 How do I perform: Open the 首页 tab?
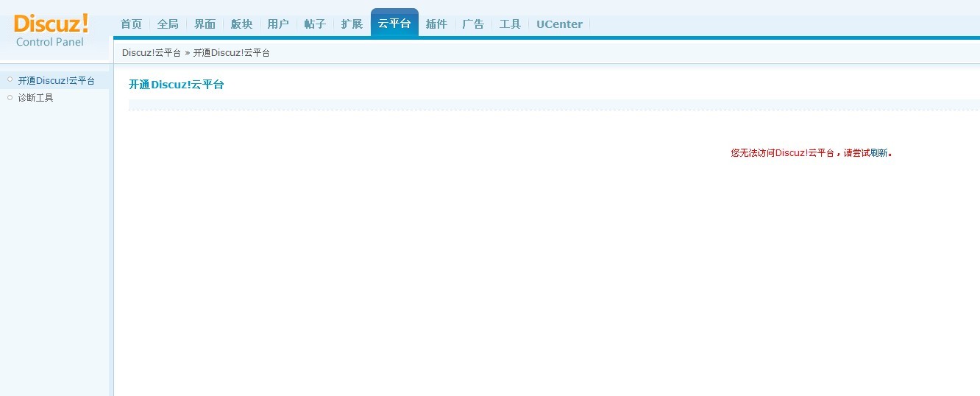tap(131, 24)
